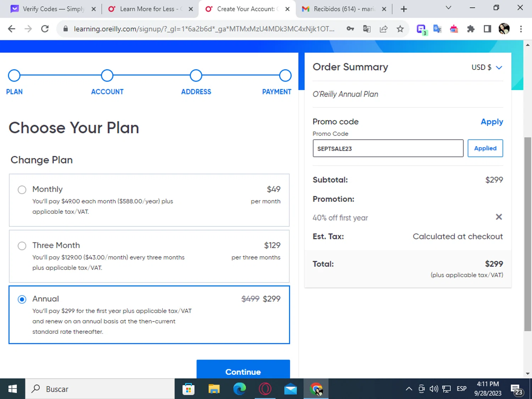Close the Learn More for Less tab
The image size is (532, 399).
pyautogui.click(x=191, y=9)
